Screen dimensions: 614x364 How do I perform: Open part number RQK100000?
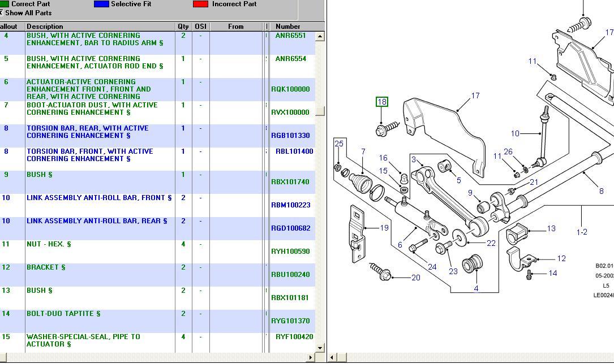point(290,89)
